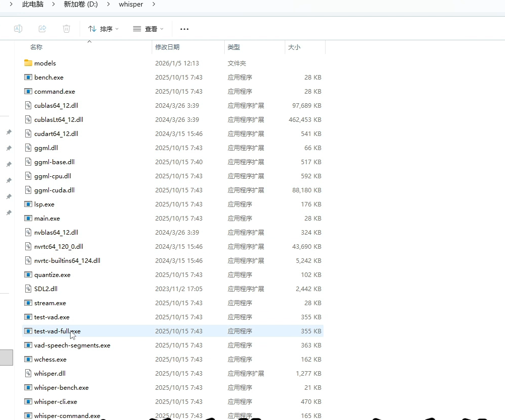Sort by the 修改日期 column header
Viewport: 505px width, 420px height.
(167, 47)
